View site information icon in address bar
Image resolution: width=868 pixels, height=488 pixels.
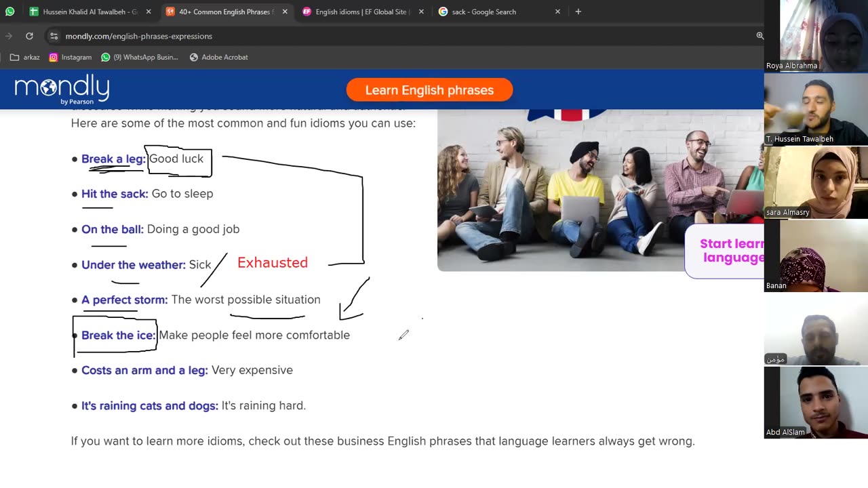coord(54,36)
